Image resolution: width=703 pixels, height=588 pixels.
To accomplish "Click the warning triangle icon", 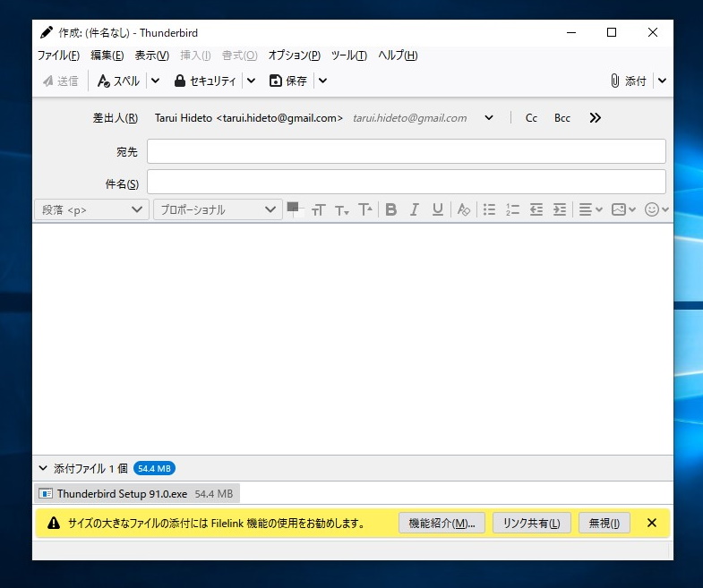I will (x=54, y=523).
